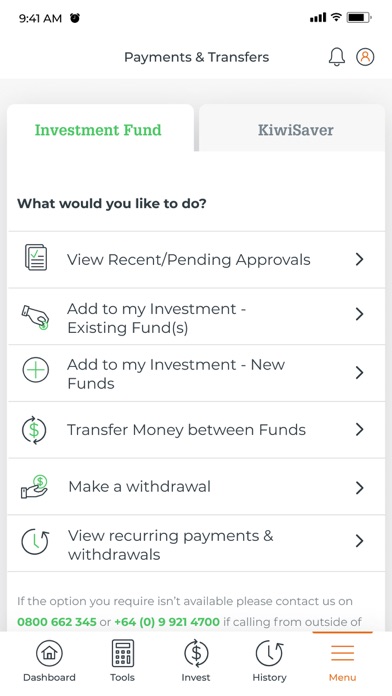Tap the Menu hamburger icon
The image size is (392, 696).
pos(342,653)
